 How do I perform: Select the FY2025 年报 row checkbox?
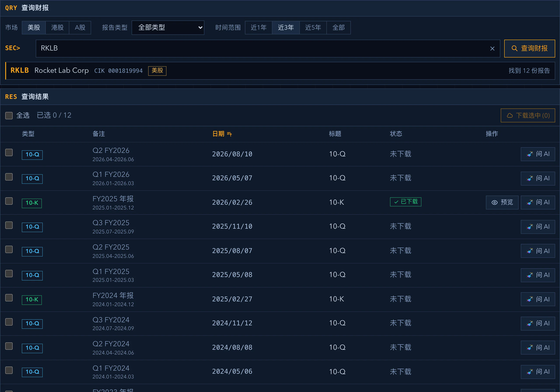click(9, 201)
